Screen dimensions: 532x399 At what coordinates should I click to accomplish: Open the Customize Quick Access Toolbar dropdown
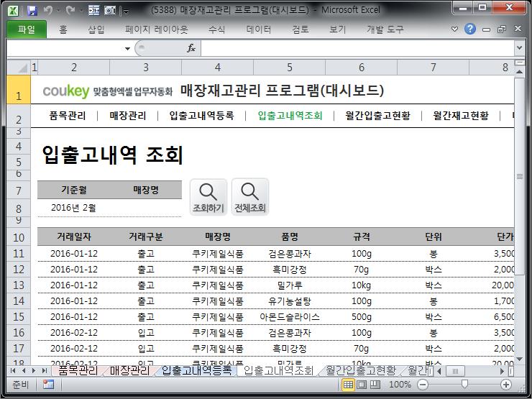[126, 12]
